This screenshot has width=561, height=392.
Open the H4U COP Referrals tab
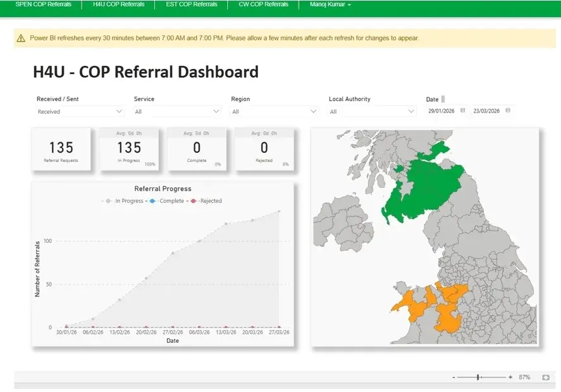click(118, 4)
